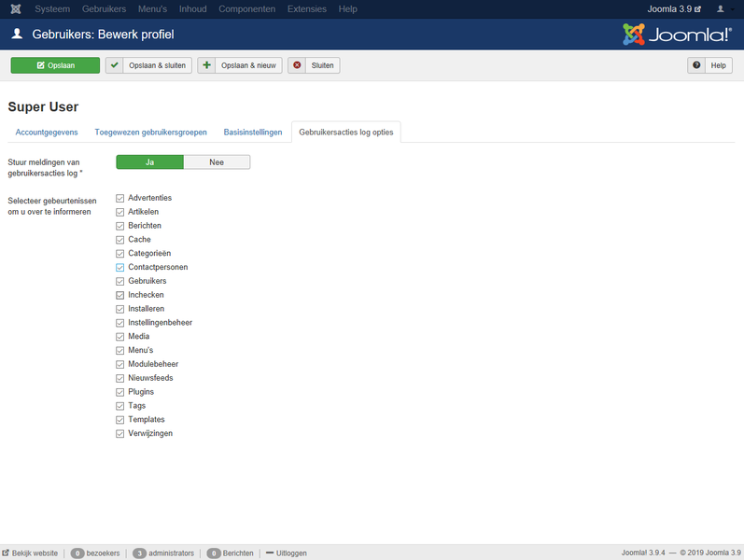Select Ja for stuur meldingen
This screenshot has height=560, width=744.
[150, 162]
